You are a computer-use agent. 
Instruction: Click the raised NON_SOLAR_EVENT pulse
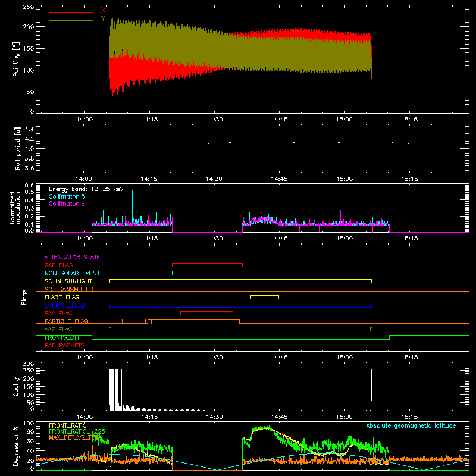click(168, 271)
